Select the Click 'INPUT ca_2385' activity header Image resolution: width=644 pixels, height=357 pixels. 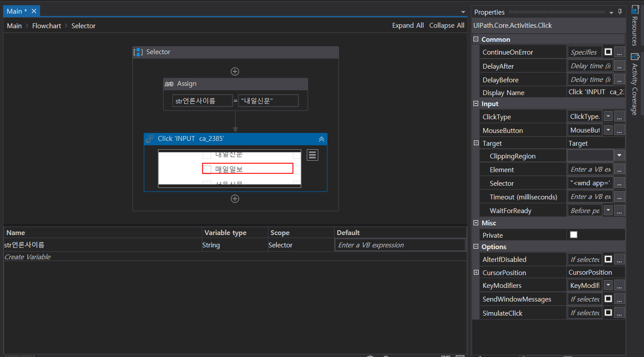[235, 139]
